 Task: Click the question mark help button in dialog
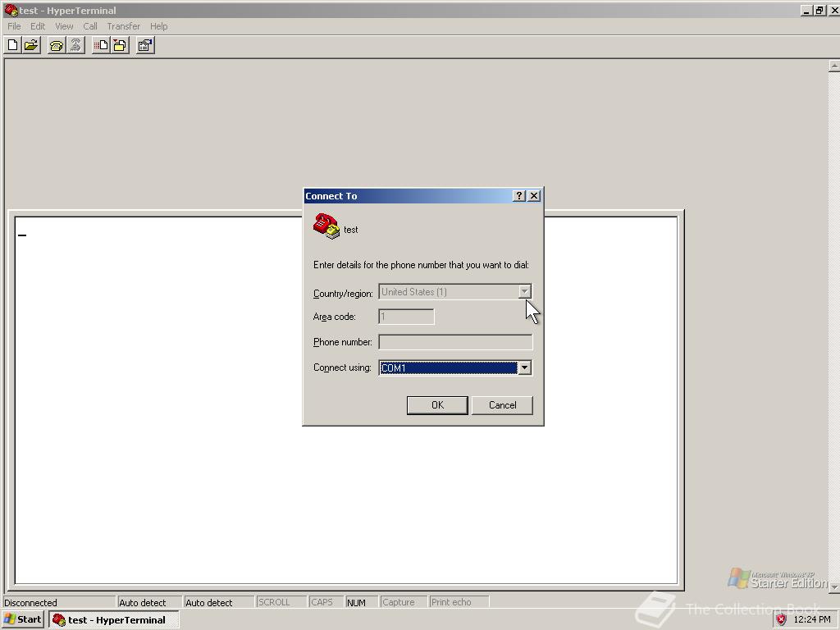tap(518, 196)
